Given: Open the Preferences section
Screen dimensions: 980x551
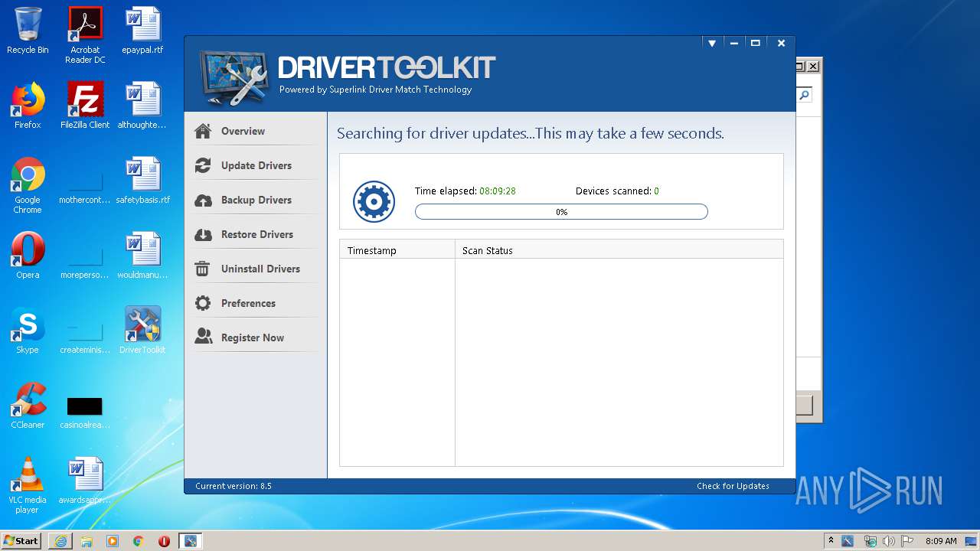Looking at the screenshot, I should tap(248, 303).
